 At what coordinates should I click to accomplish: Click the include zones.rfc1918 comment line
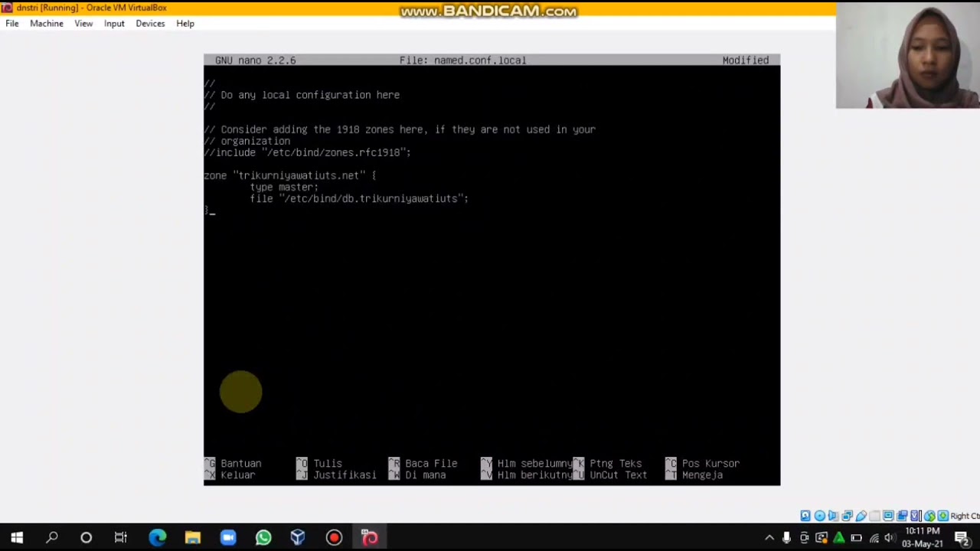point(307,152)
